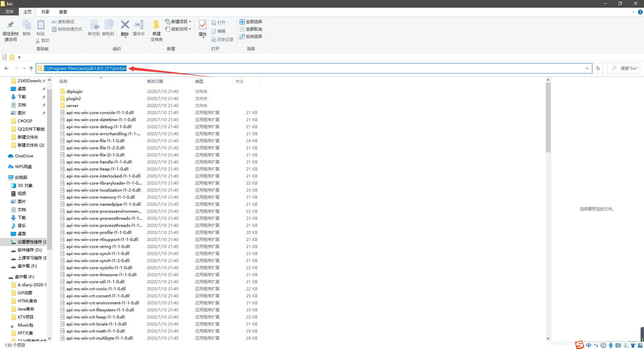
Task: Select the plugin2 folder
Action: pyautogui.click(x=73, y=98)
